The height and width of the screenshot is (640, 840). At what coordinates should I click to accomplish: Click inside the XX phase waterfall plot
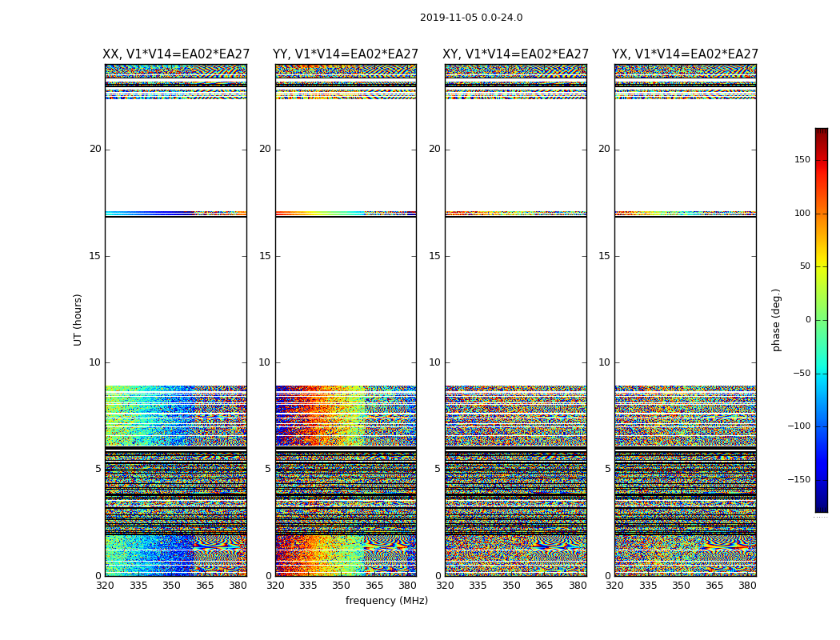coord(176,320)
